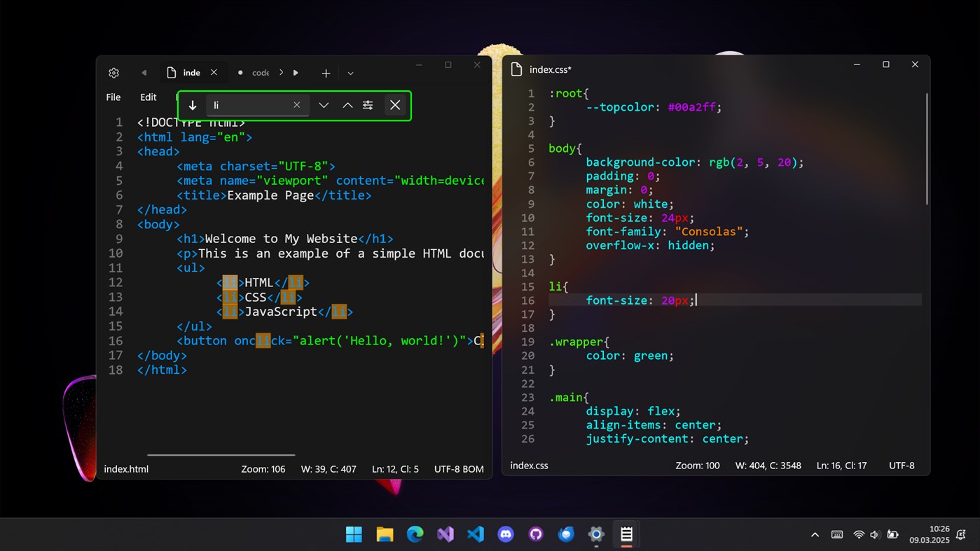Open the File menu
Image resolution: width=980 pixels, height=551 pixels.
click(x=113, y=97)
